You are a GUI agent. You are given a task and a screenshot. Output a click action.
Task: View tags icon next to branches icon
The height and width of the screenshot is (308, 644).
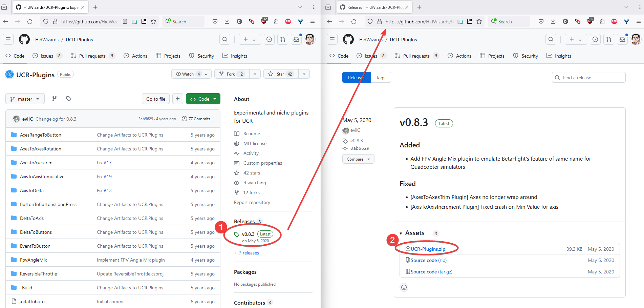tap(69, 99)
